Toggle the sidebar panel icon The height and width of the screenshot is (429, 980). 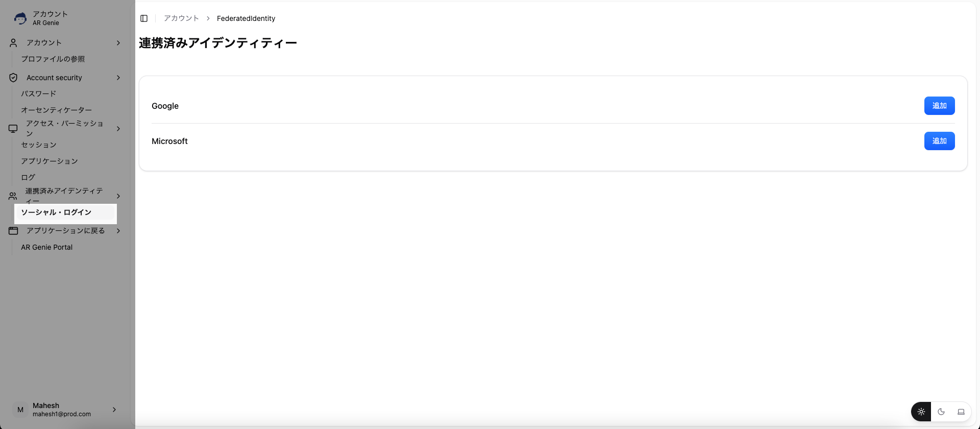144,18
